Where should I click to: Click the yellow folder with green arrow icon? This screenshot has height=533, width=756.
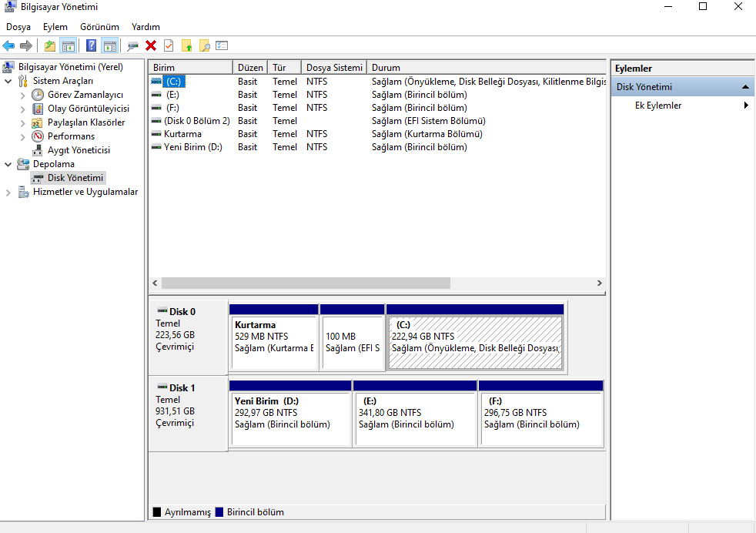[186, 45]
